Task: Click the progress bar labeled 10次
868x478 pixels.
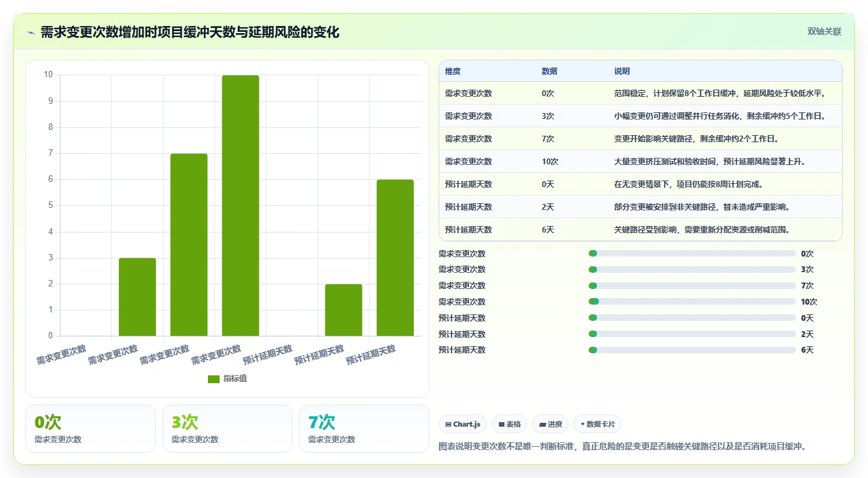Action: [x=692, y=302]
